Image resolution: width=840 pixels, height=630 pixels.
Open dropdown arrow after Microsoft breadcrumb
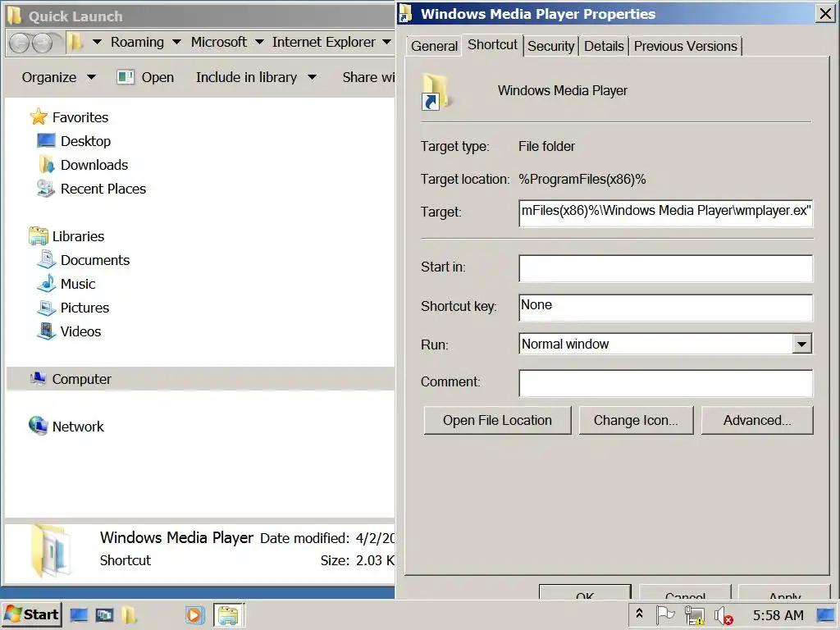[259, 42]
